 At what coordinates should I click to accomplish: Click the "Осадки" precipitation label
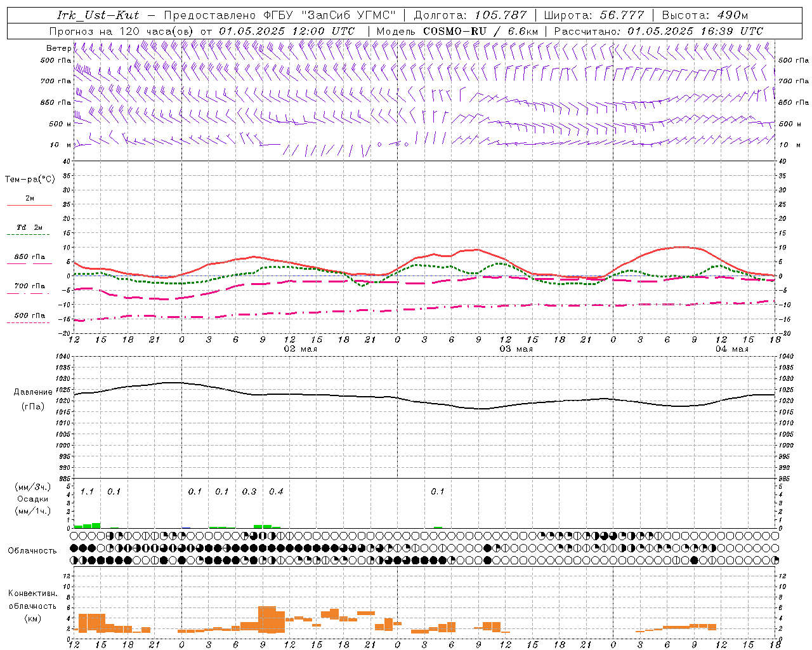coord(33,499)
